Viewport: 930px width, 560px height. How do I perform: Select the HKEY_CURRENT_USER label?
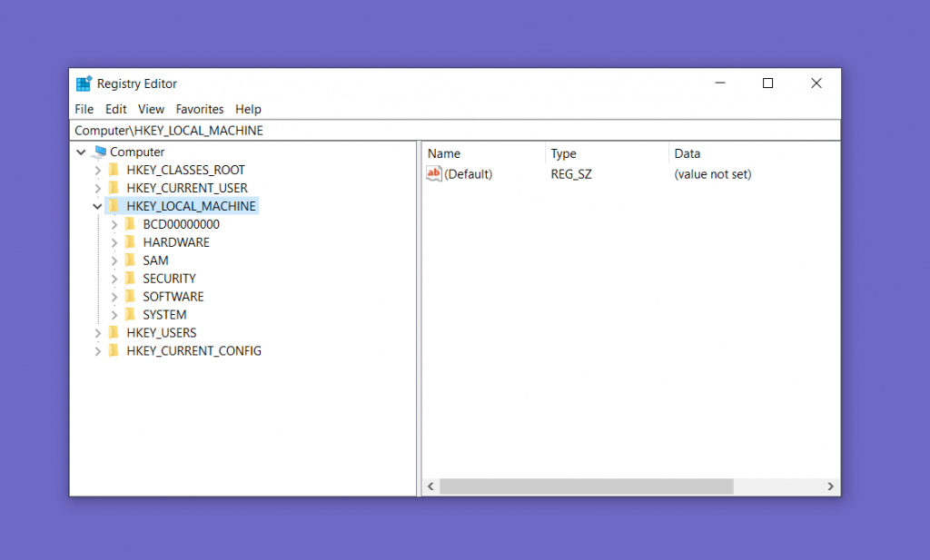click(x=187, y=188)
